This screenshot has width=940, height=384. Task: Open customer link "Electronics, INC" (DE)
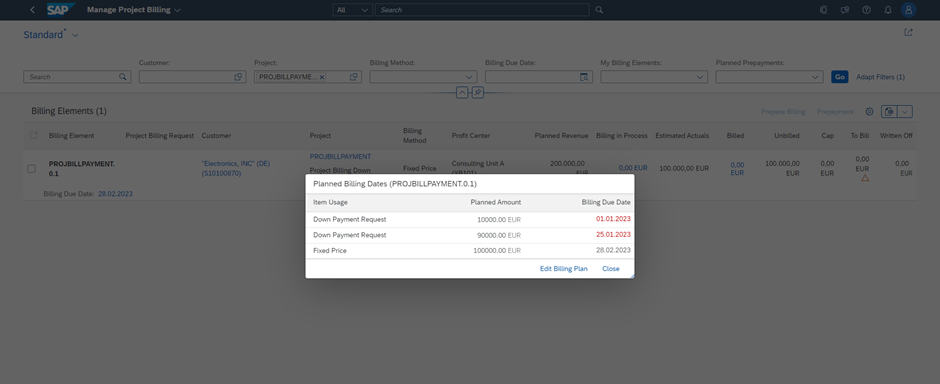click(236, 168)
